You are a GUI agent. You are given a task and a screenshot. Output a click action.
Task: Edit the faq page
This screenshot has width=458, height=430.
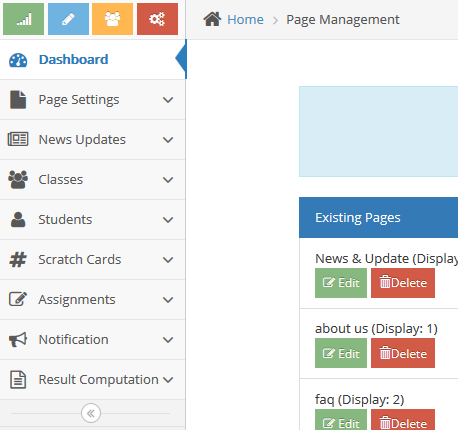341,420
